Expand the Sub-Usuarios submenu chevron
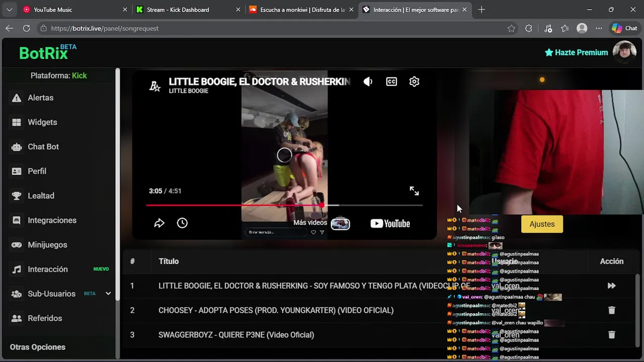The width and height of the screenshot is (644, 362). tap(108, 294)
